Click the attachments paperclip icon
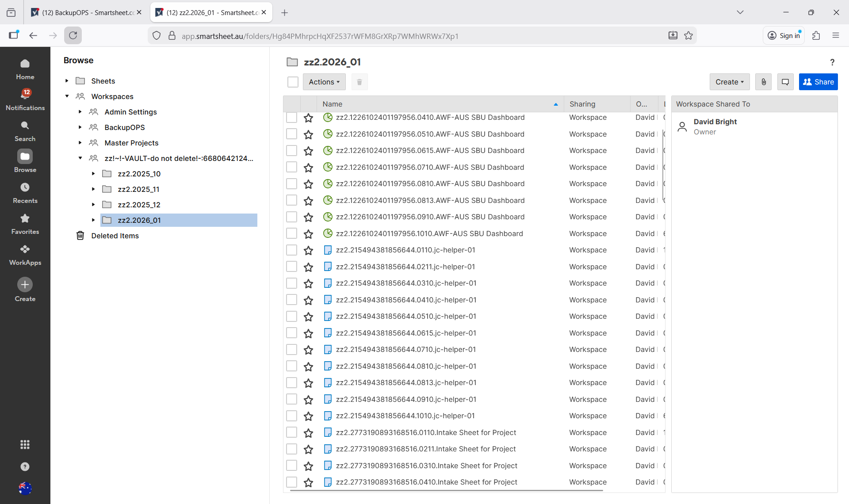Image resolution: width=849 pixels, height=504 pixels. tap(763, 82)
